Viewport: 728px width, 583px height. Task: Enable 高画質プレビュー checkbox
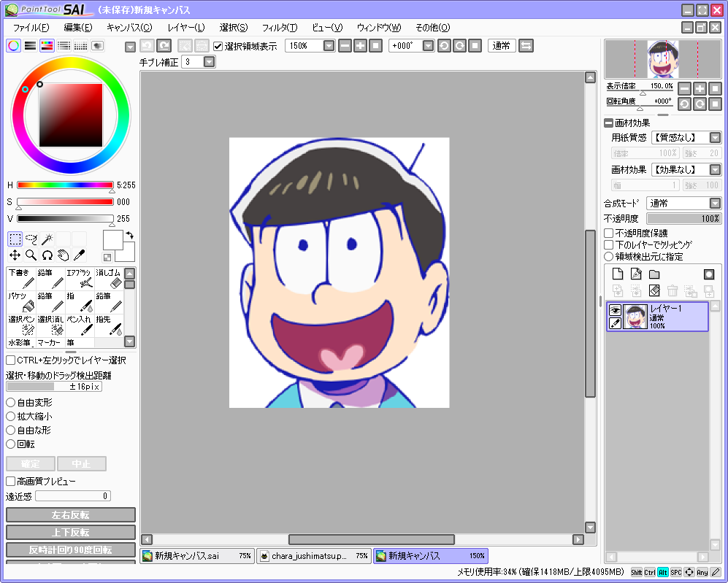(11, 481)
